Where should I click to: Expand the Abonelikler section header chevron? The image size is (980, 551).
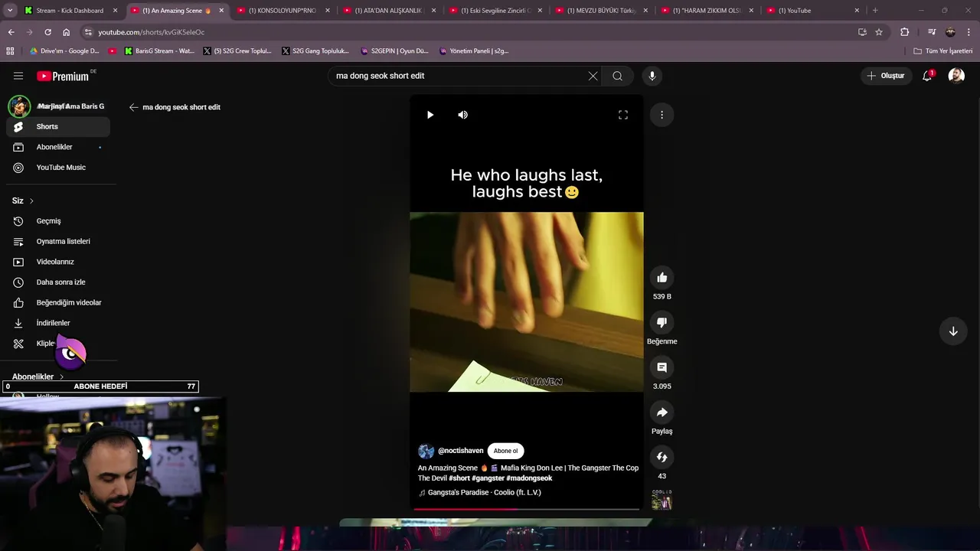tap(62, 377)
